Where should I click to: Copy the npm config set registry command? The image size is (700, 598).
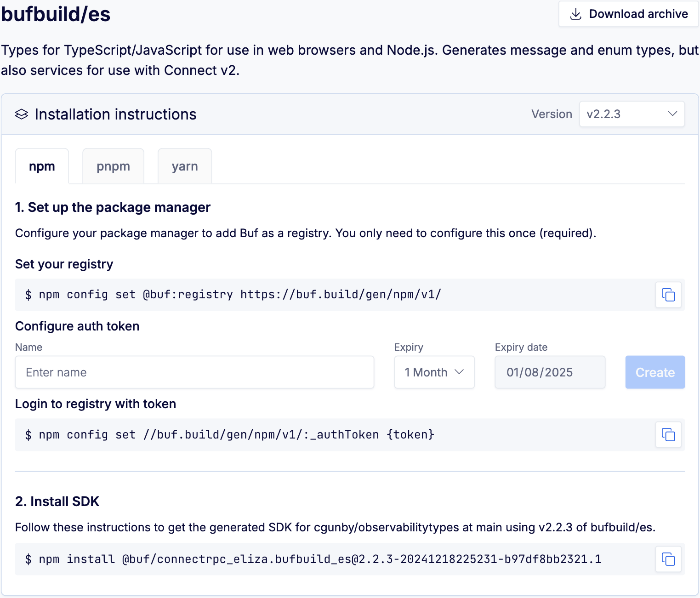(x=668, y=295)
